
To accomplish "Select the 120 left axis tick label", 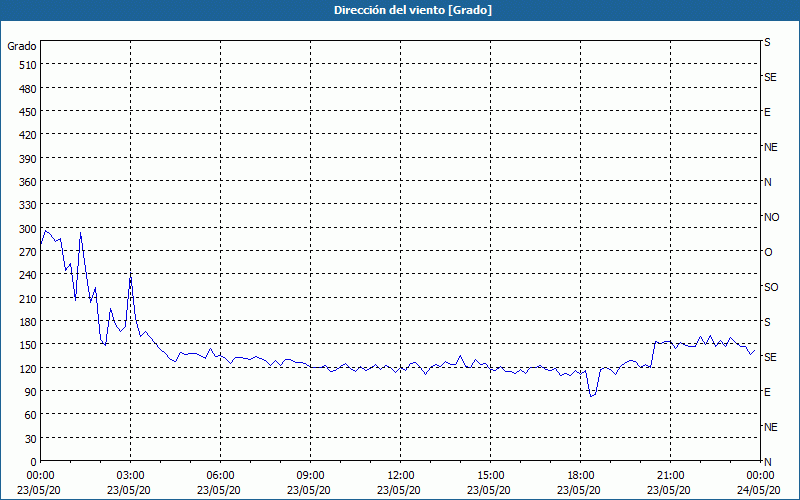I will click(28, 369).
